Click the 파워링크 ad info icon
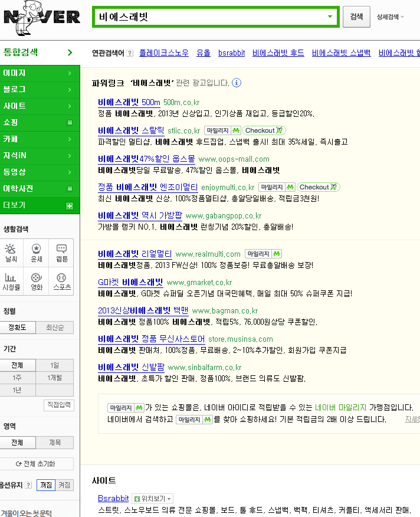 tap(237, 83)
